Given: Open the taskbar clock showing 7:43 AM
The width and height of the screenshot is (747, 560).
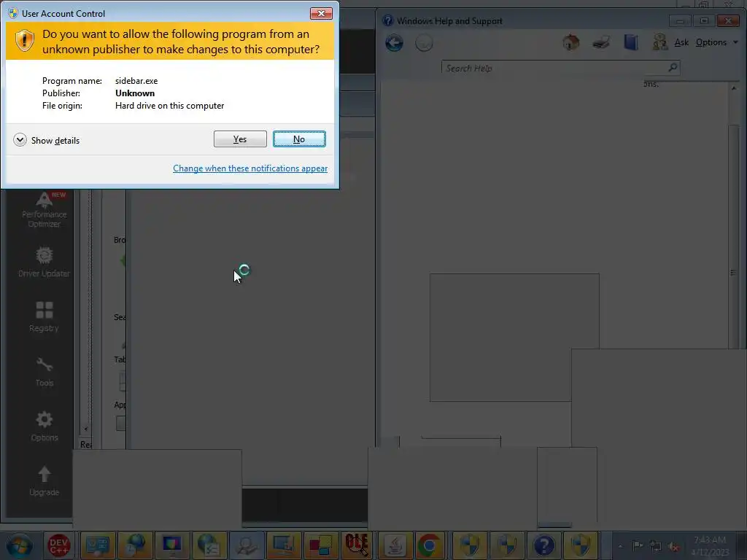Looking at the screenshot, I should click(x=710, y=545).
